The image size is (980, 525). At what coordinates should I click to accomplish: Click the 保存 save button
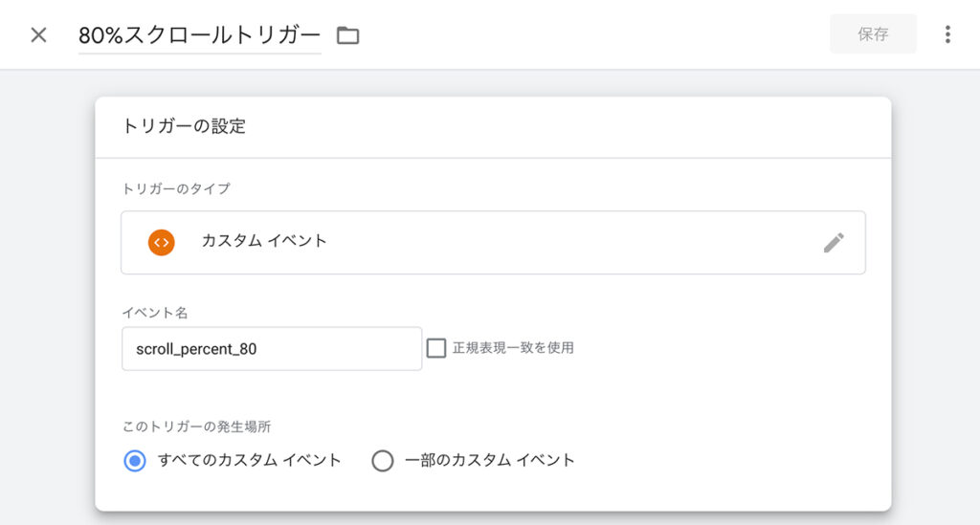tap(873, 33)
